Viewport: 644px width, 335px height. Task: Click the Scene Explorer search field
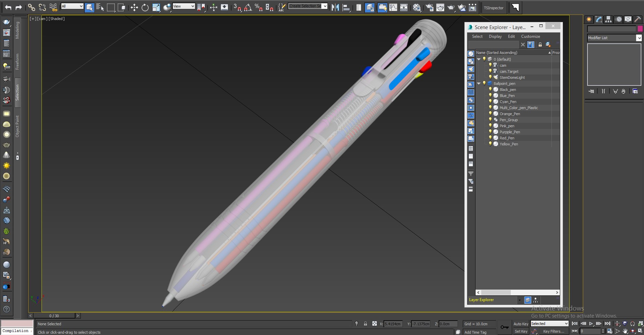point(493,45)
